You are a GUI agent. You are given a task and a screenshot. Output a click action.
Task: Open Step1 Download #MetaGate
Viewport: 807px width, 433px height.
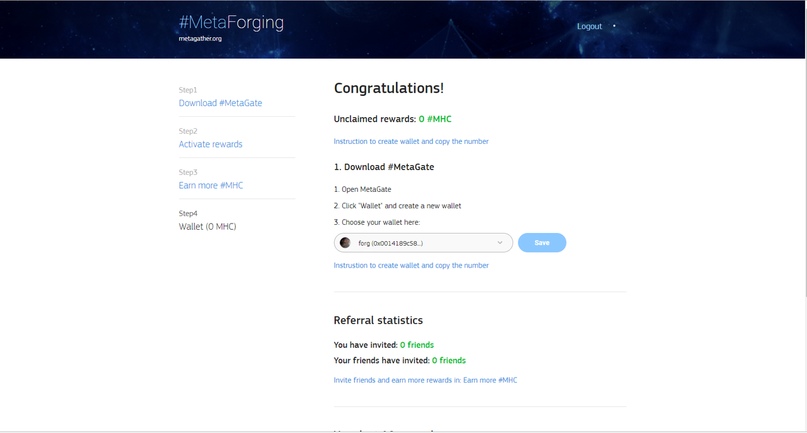[x=220, y=103]
